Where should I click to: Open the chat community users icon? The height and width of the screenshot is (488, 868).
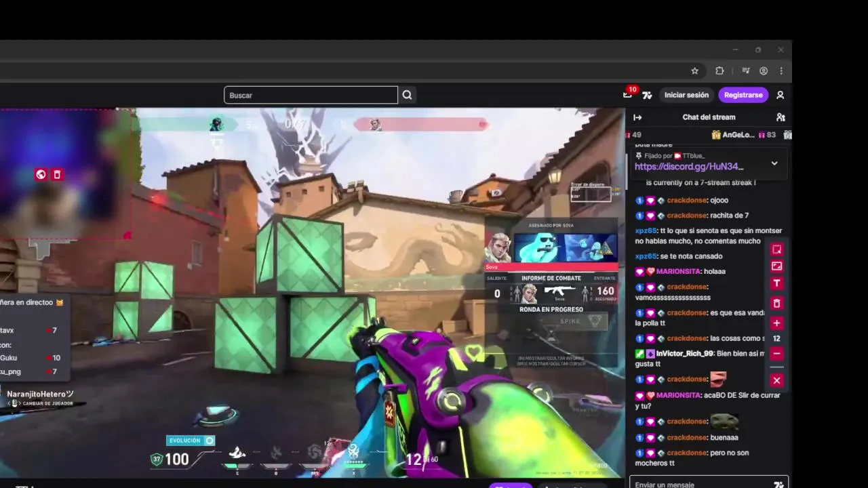coord(781,117)
